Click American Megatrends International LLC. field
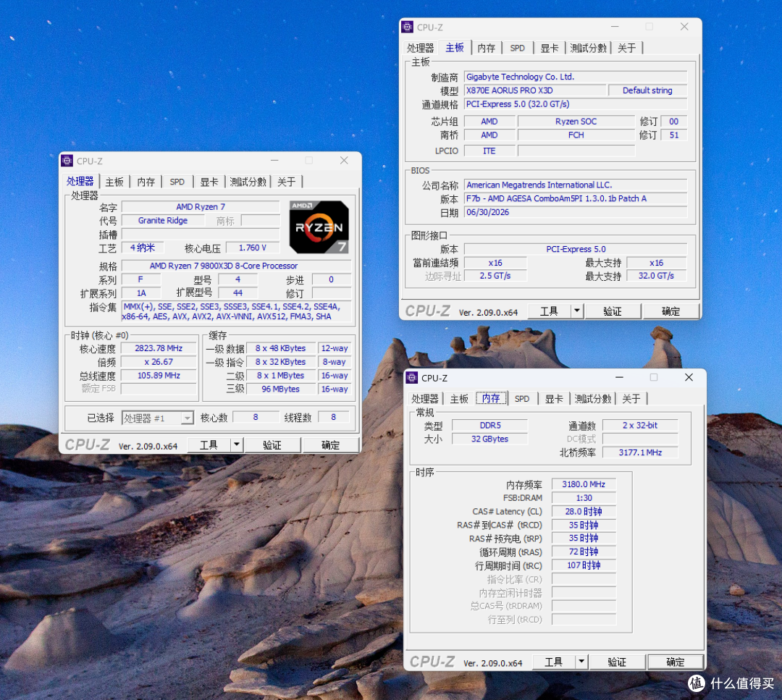This screenshot has height=700, width=782. (x=576, y=185)
